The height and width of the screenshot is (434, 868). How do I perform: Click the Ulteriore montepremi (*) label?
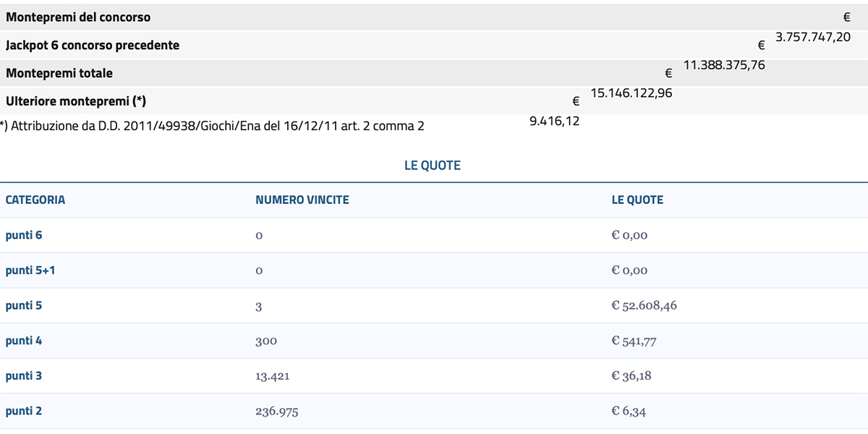[x=76, y=101]
